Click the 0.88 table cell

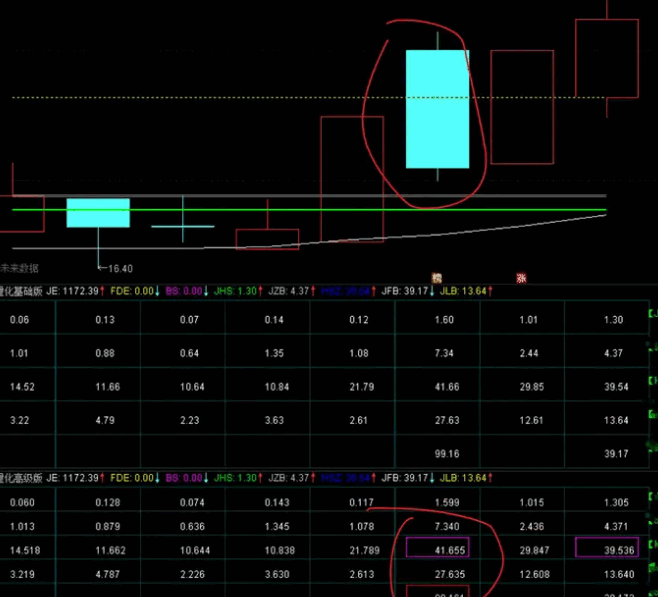(x=104, y=353)
